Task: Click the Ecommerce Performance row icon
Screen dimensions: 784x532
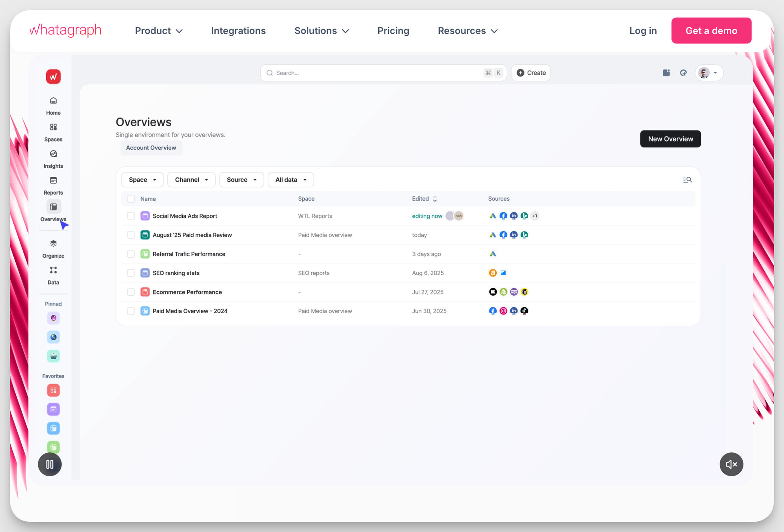Action: [x=145, y=292]
